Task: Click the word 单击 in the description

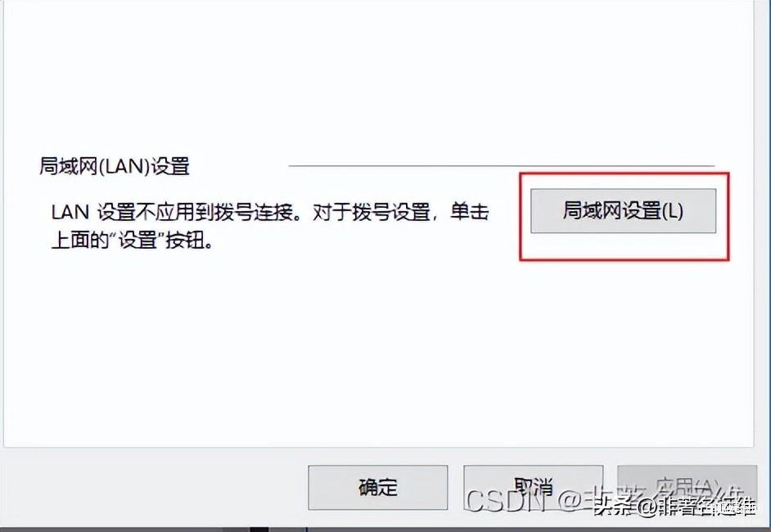Action: click(x=469, y=213)
